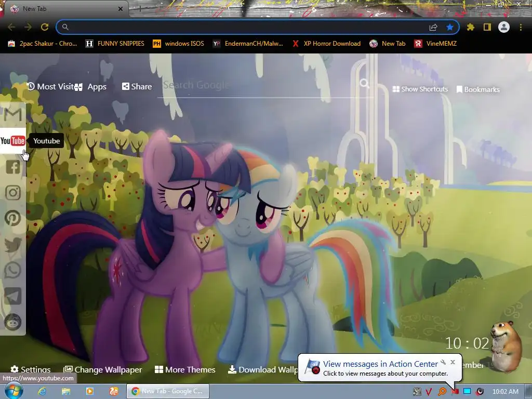The image size is (532, 399).
Task: Open the Gmail shortcut in sidebar
Action: coord(13,115)
